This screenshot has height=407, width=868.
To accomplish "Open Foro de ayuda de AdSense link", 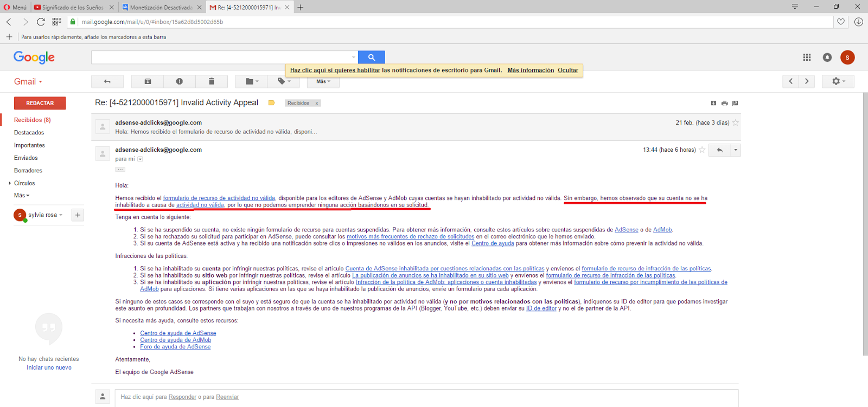I will tap(175, 347).
